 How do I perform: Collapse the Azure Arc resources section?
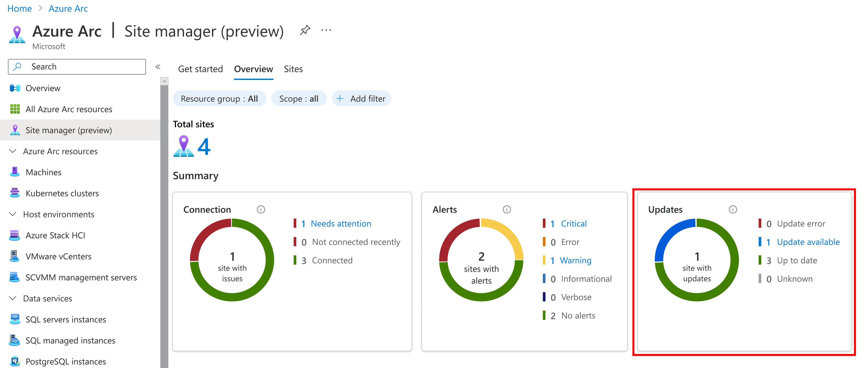[x=13, y=151]
